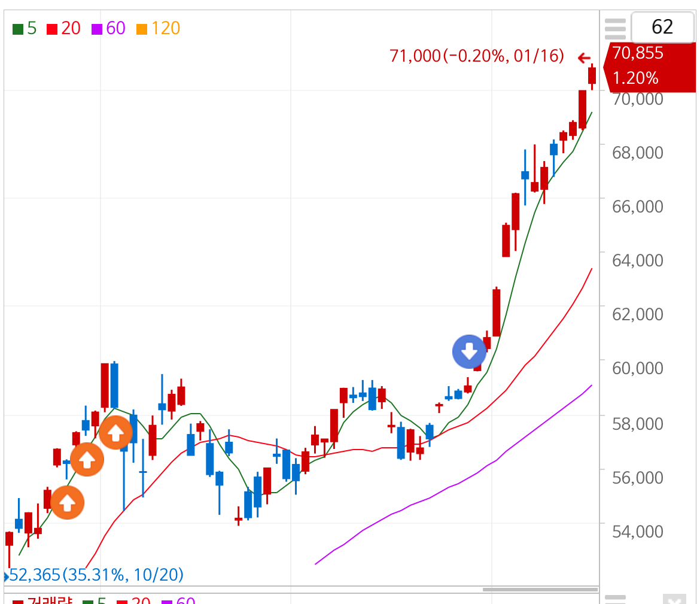
Task: Open the hamburger menu beside the 62 field
Action: point(615,28)
